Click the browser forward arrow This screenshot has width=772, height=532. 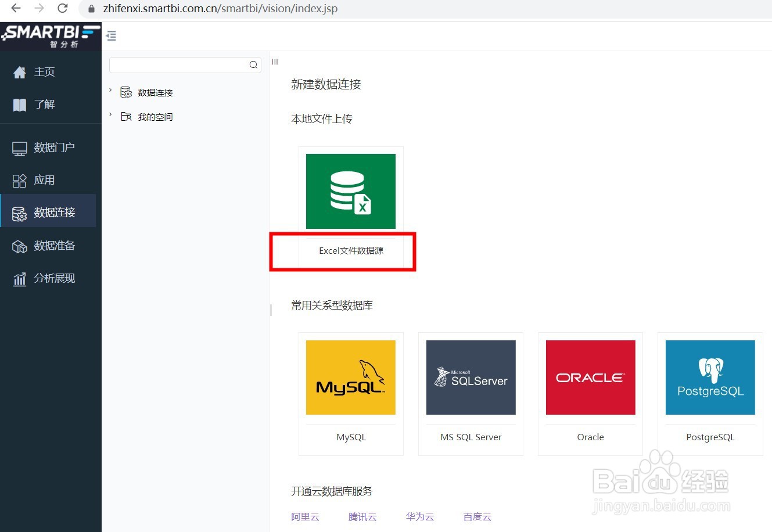point(39,8)
